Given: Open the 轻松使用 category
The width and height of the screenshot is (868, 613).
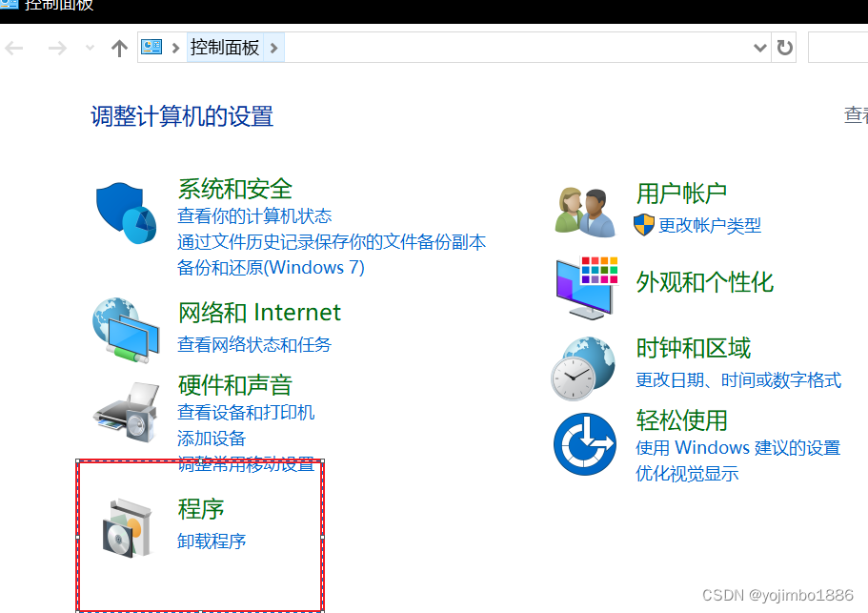Looking at the screenshot, I should click(681, 420).
